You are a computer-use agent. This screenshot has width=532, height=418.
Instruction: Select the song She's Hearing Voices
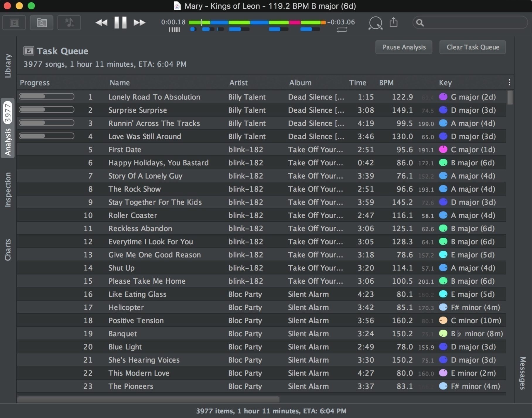pos(261,360)
